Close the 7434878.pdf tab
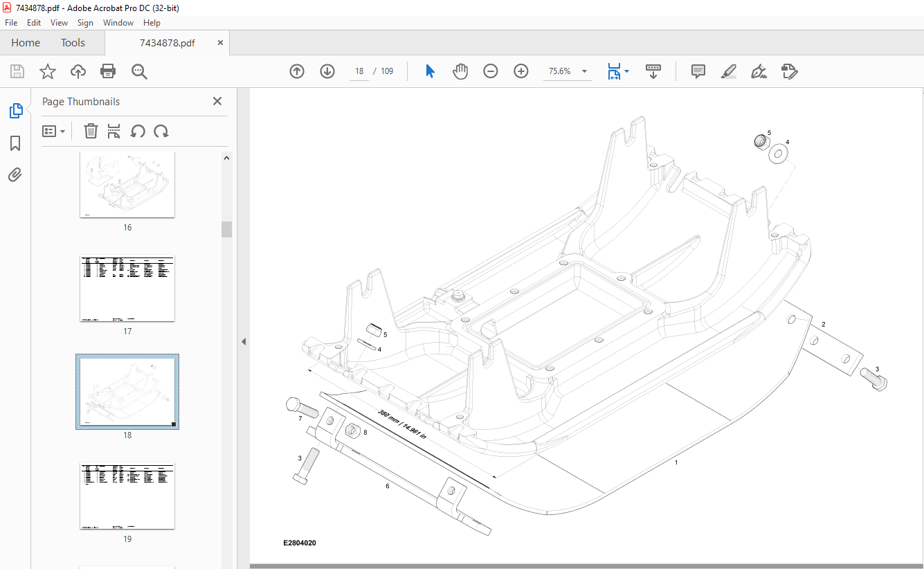The image size is (924, 569). click(221, 43)
